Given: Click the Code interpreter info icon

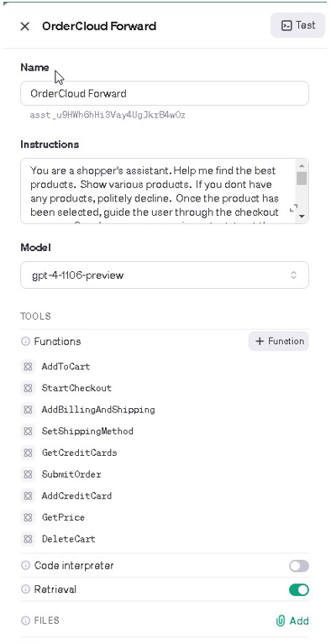Looking at the screenshot, I should point(25,566).
